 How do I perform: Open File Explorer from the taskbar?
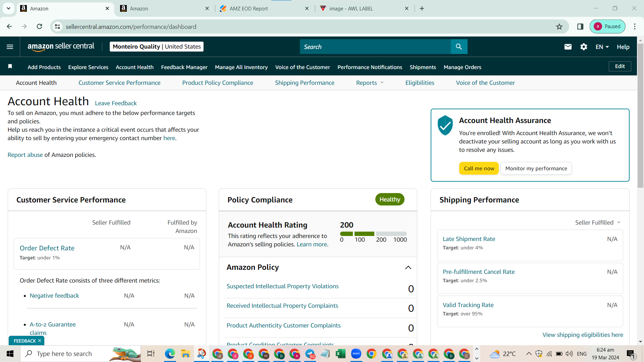pos(185,354)
